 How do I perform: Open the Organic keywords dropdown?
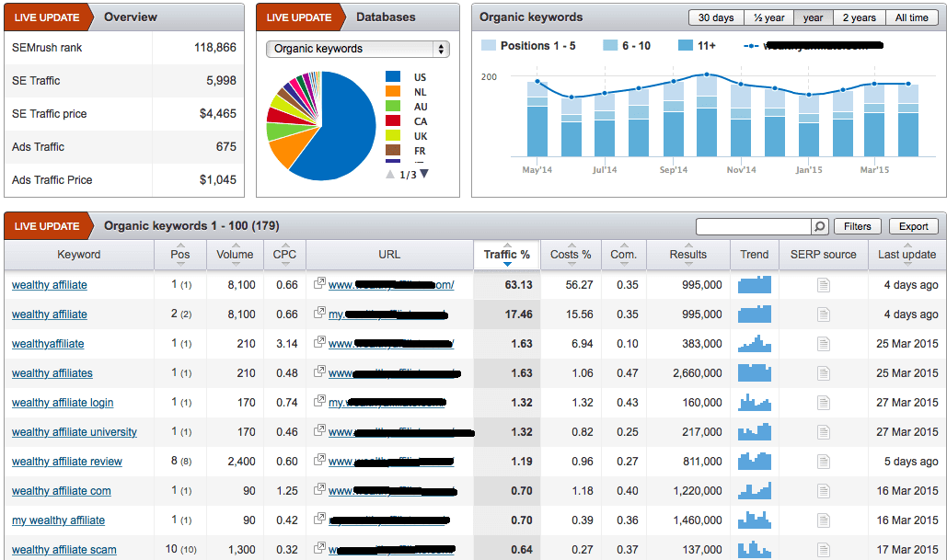click(357, 49)
